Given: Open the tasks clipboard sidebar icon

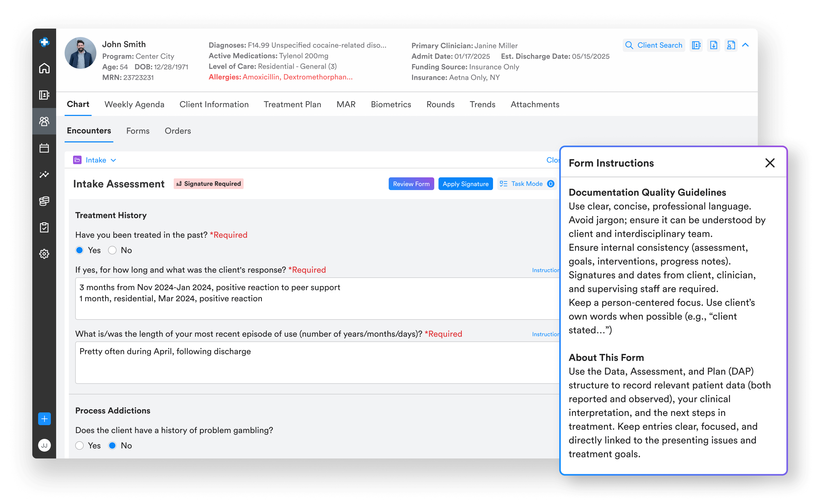Looking at the screenshot, I should [x=44, y=227].
